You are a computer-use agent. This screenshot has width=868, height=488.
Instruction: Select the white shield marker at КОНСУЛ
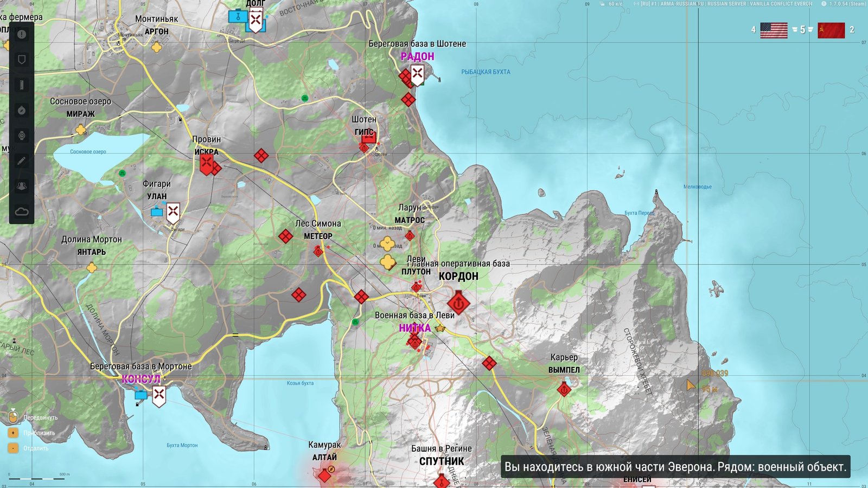click(x=159, y=396)
